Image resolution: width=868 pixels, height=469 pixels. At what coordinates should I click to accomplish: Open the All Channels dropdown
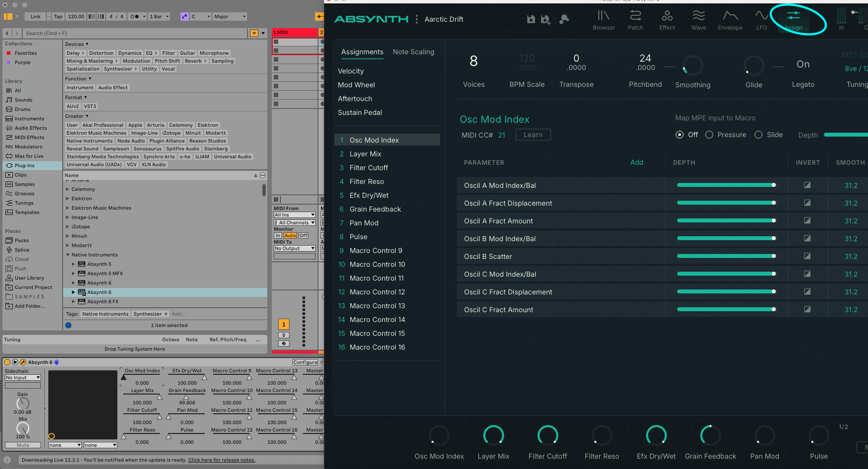pyautogui.click(x=294, y=223)
